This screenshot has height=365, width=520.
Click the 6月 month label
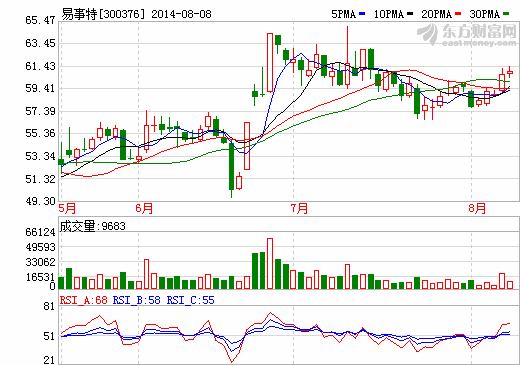pyautogui.click(x=144, y=209)
